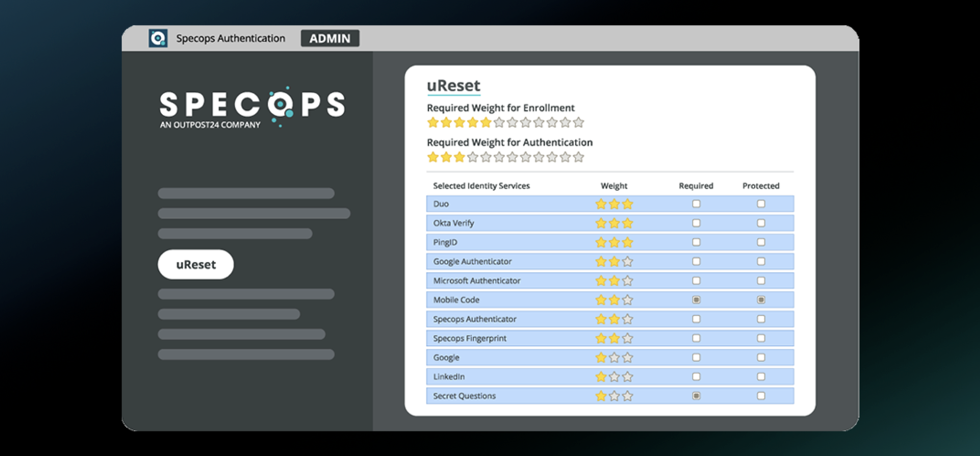The width and height of the screenshot is (980, 456).
Task: Click Specops Fingerprint's third empty star
Action: point(627,338)
